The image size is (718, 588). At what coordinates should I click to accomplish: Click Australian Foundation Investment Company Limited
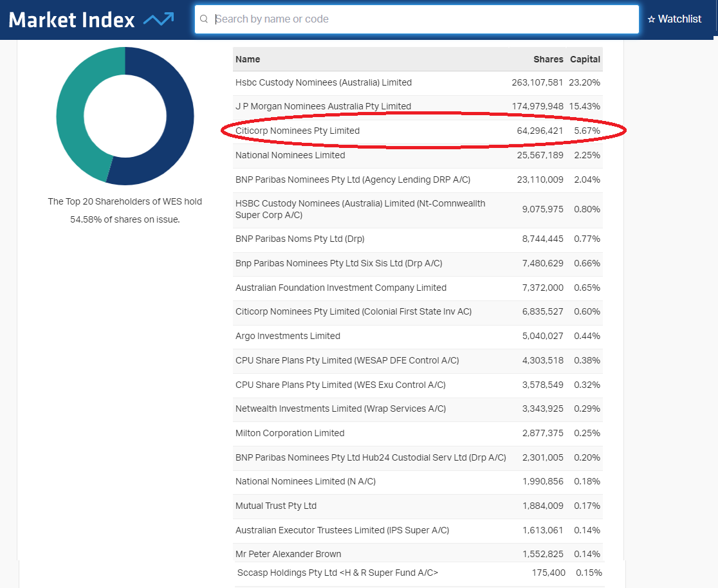[340, 288]
